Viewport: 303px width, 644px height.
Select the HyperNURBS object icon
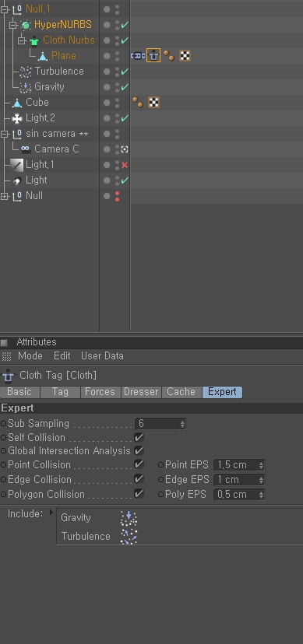(26, 25)
